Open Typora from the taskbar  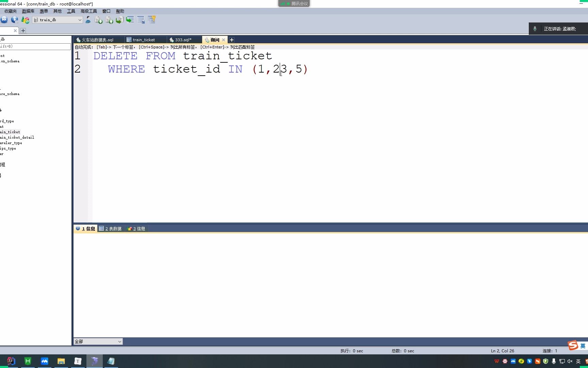pos(78,361)
